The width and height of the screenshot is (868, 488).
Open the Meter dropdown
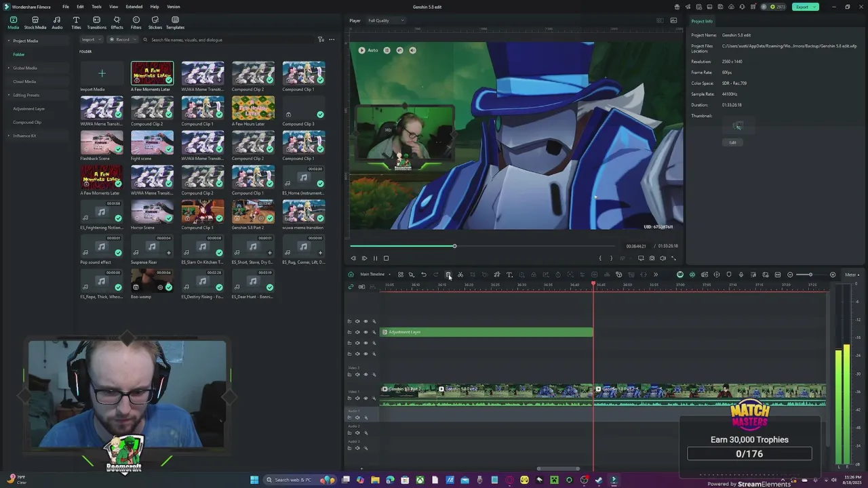coord(852,274)
